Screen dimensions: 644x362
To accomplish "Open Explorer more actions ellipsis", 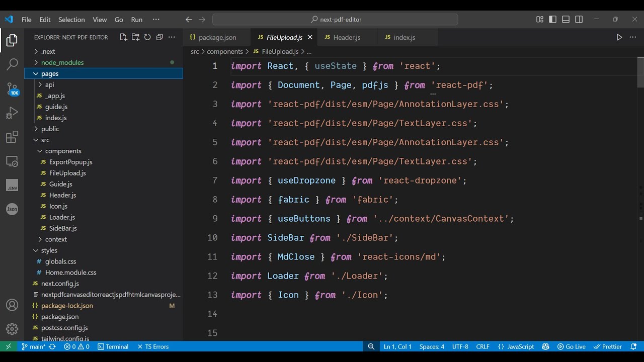I will (172, 37).
